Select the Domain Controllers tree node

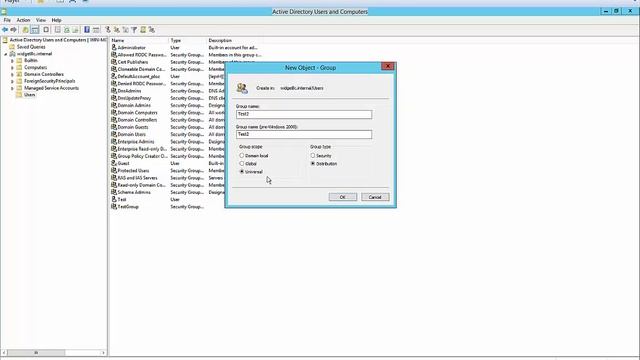click(x=44, y=74)
